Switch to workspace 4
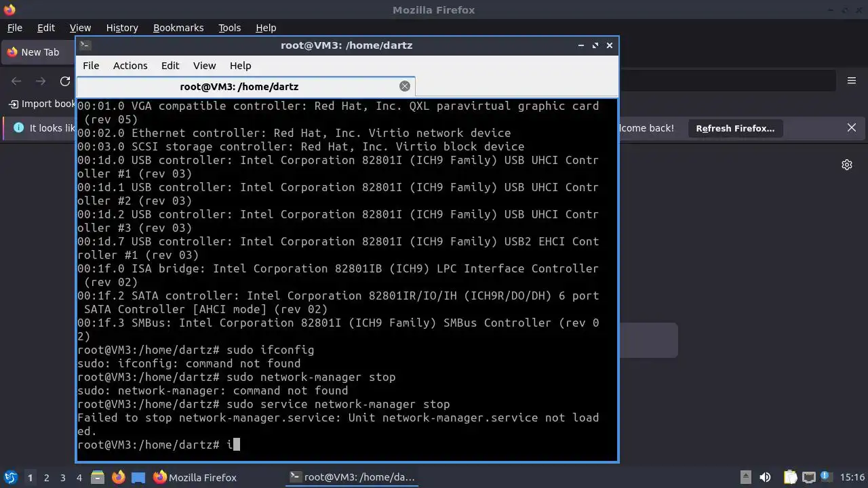Image resolution: width=868 pixels, height=488 pixels. click(x=79, y=478)
